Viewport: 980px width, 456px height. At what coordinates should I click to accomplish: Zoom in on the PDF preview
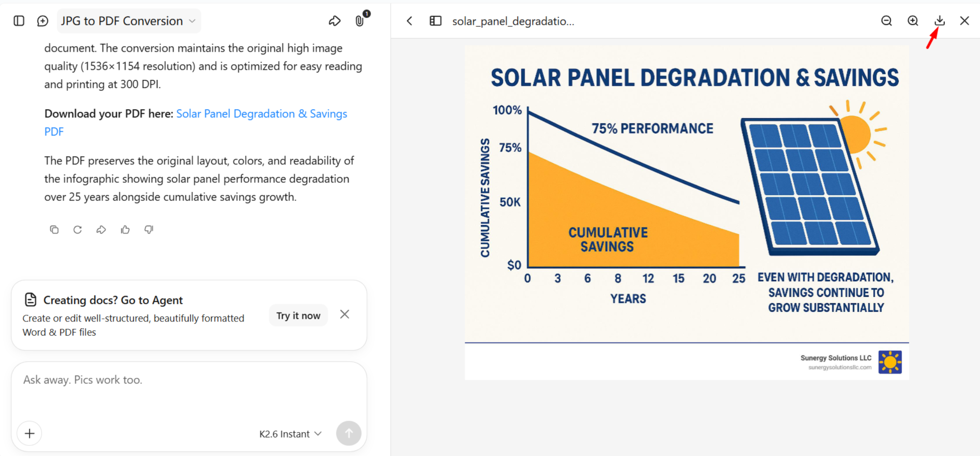(x=913, y=21)
